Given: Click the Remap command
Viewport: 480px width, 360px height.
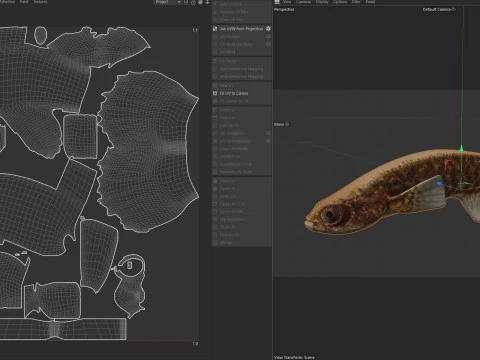Looking at the screenshot, I should coord(227,243).
